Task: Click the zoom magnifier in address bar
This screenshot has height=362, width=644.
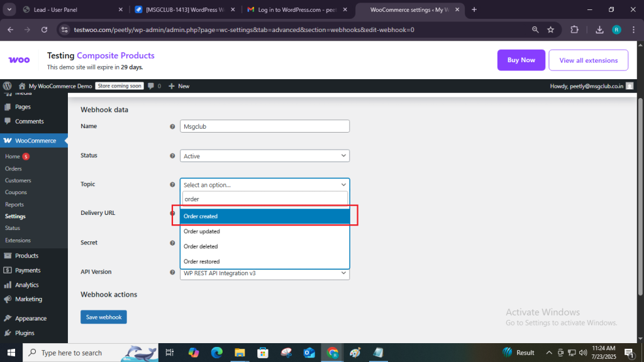Action: (x=535, y=30)
